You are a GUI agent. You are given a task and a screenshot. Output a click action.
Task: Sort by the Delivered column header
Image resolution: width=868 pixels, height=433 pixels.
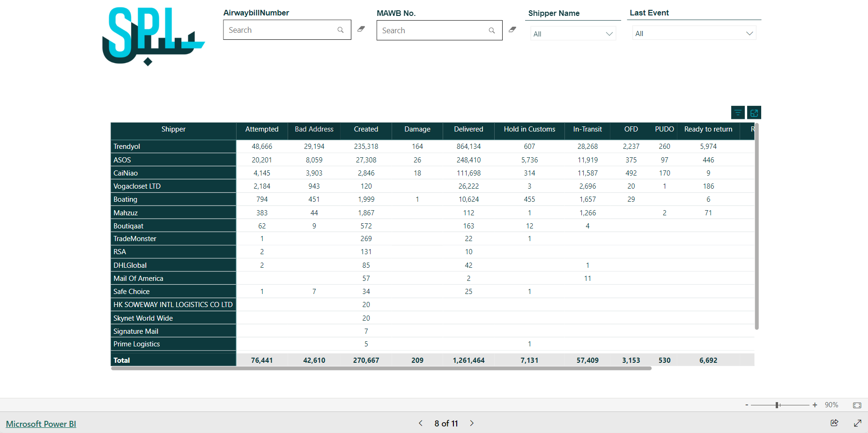[468, 129]
